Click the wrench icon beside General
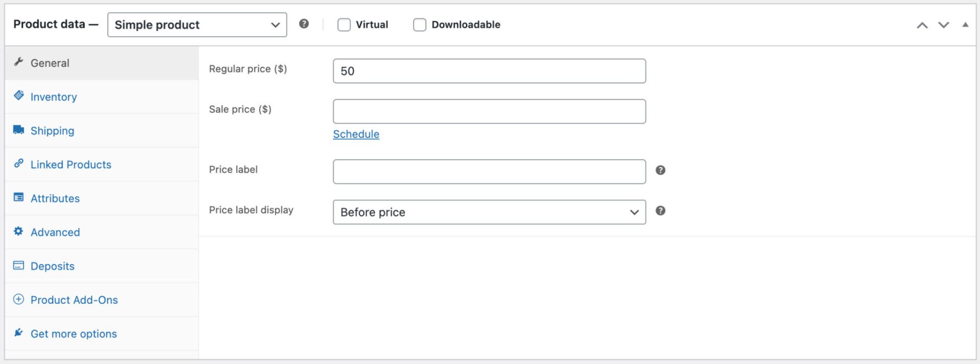This screenshot has width=980, height=364. tap(19, 62)
